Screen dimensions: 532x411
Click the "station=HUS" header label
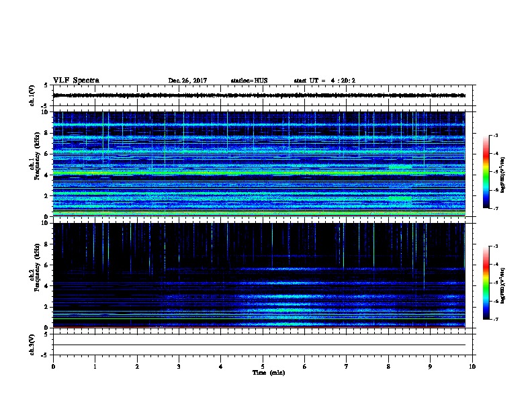249,81
